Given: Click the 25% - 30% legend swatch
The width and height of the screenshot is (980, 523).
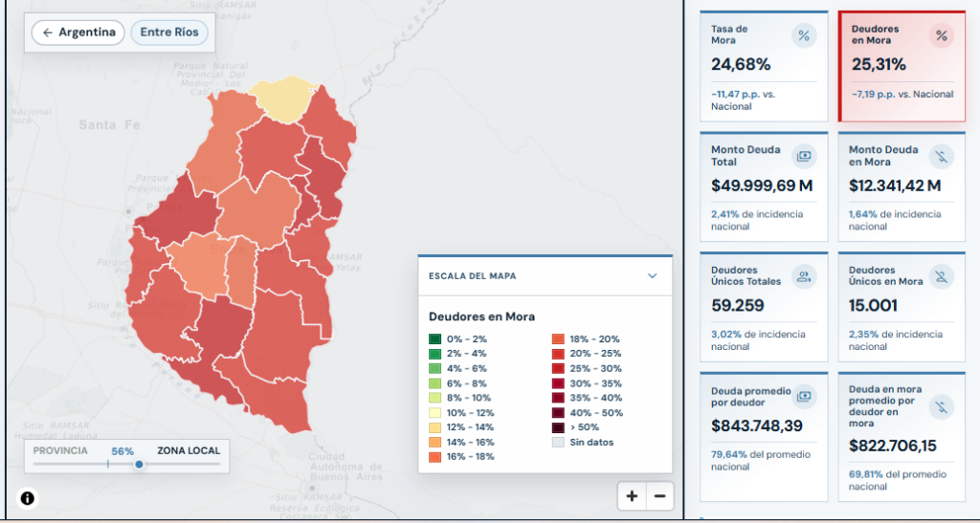Looking at the screenshot, I should (x=558, y=369).
